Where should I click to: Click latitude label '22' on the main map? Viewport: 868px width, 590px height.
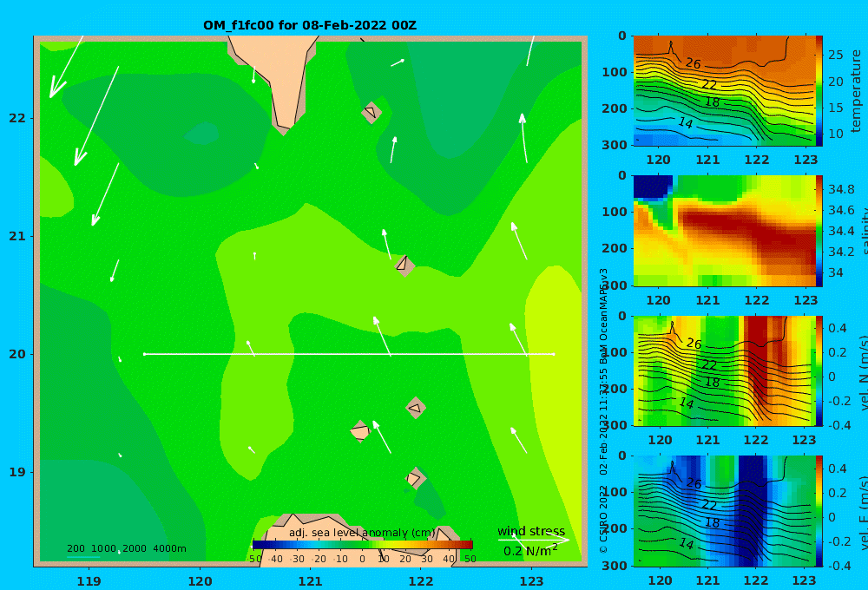coord(17,118)
